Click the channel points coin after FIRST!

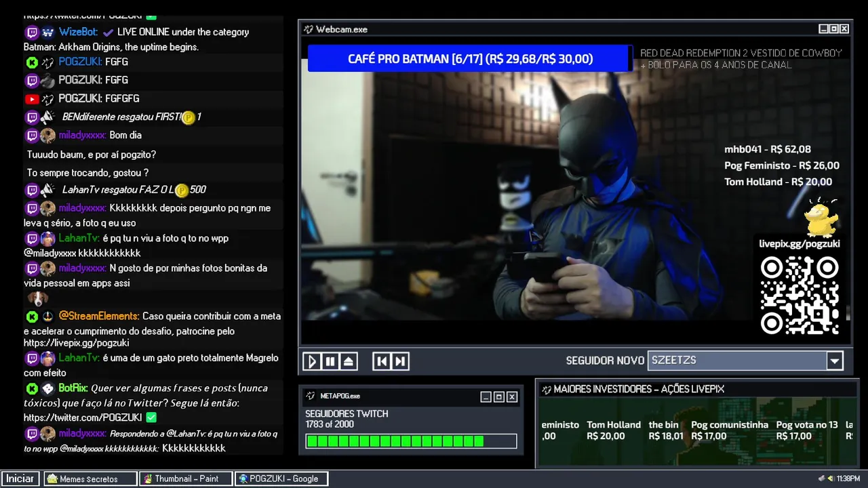coord(189,117)
